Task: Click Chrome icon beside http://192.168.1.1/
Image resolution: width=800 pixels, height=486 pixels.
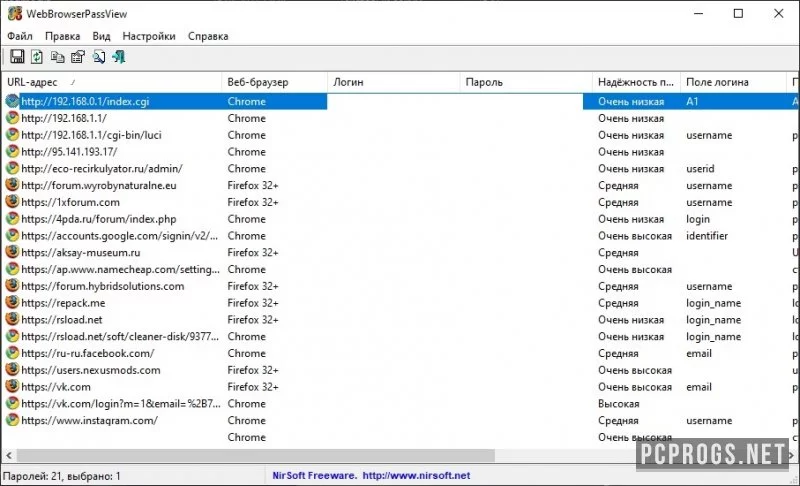Action: click(x=12, y=118)
